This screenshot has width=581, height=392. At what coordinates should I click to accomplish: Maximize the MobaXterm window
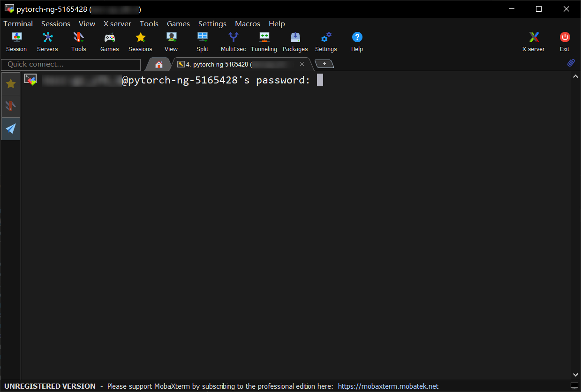tap(539, 9)
